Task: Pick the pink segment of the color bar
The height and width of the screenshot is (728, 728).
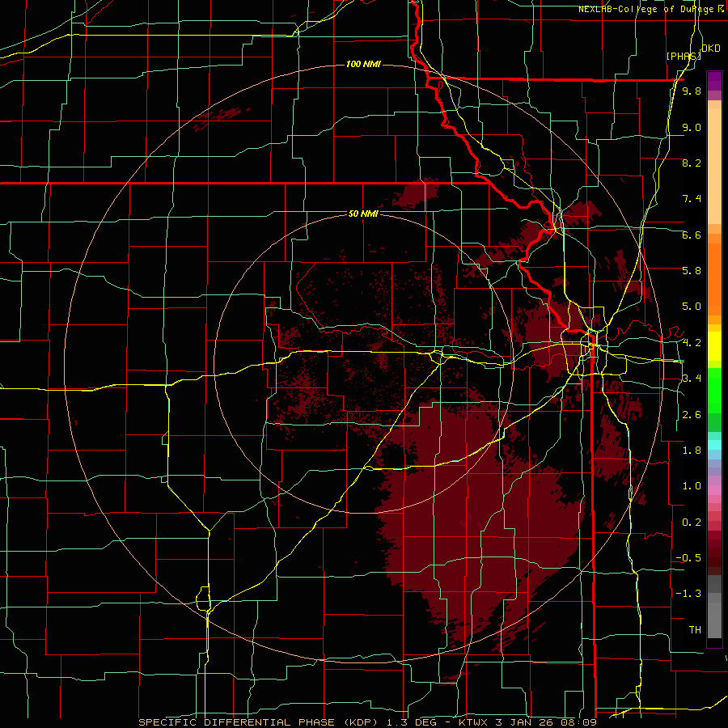Action: click(x=714, y=490)
